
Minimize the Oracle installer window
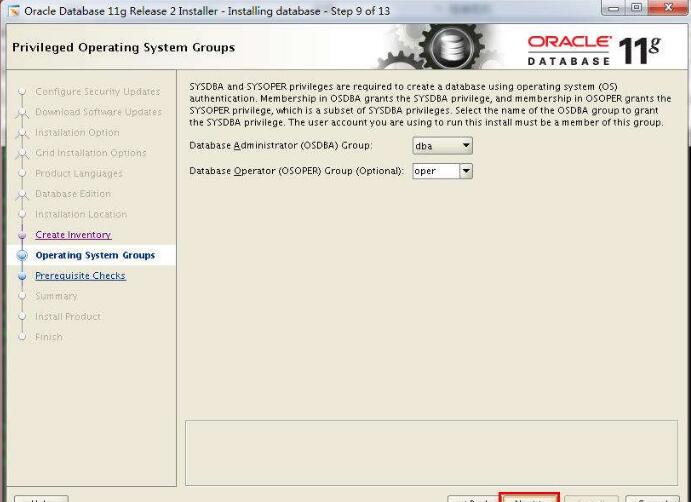coord(615,8)
